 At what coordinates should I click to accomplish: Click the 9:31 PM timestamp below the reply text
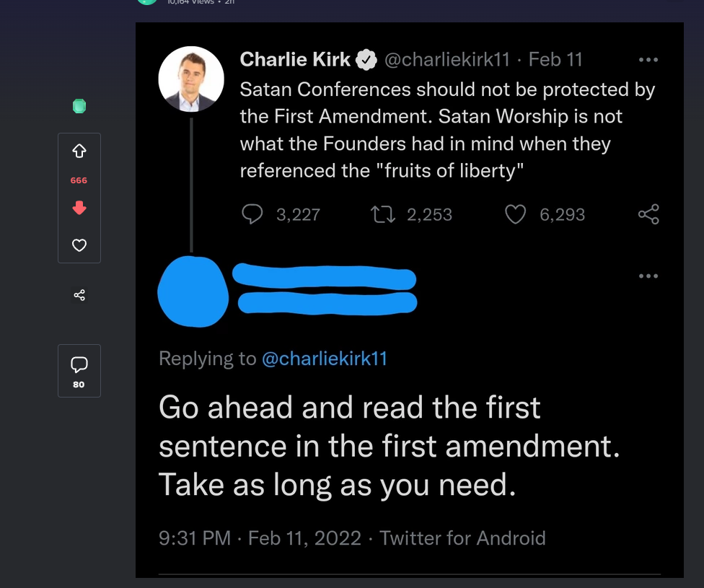tap(194, 538)
